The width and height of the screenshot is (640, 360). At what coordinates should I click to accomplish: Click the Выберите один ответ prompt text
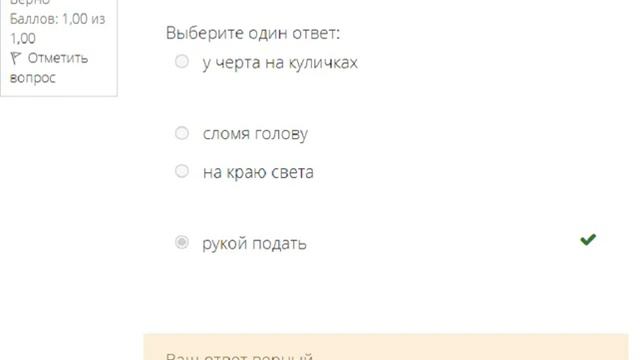pos(253,33)
